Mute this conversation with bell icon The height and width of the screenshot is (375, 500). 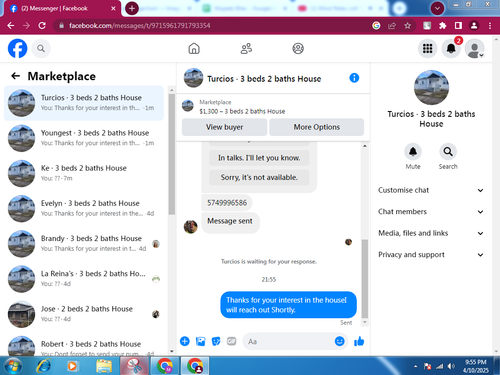tap(413, 152)
